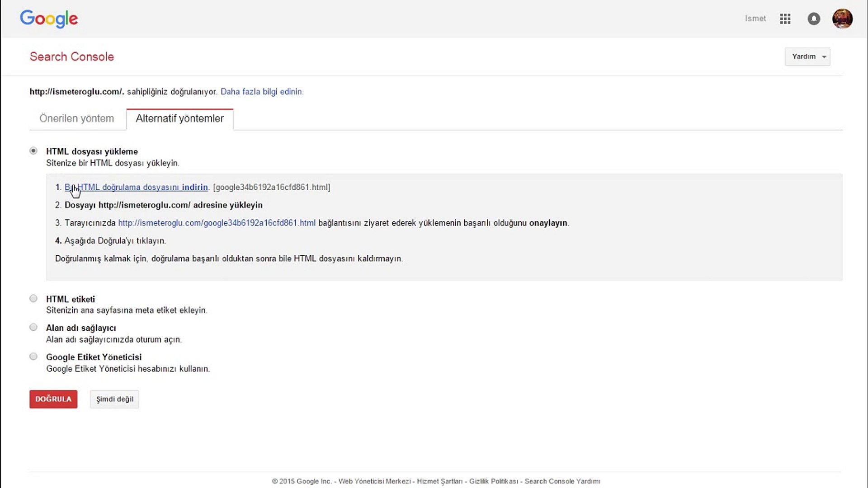The image size is (868, 488).
Task: Open the account profile avatar
Action: tap(842, 19)
